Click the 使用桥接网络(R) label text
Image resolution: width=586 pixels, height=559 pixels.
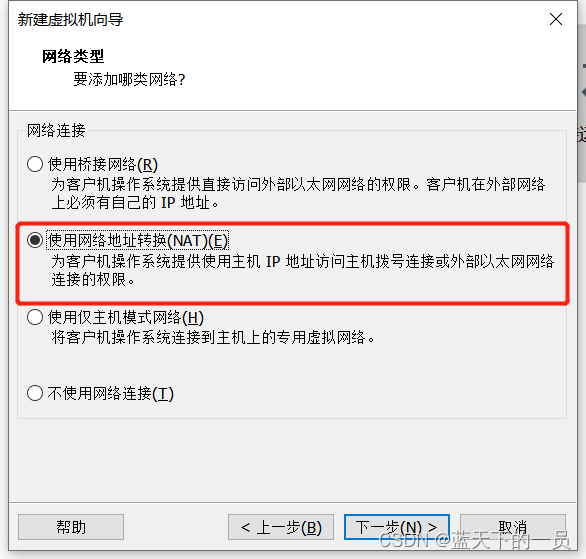[x=103, y=164]
